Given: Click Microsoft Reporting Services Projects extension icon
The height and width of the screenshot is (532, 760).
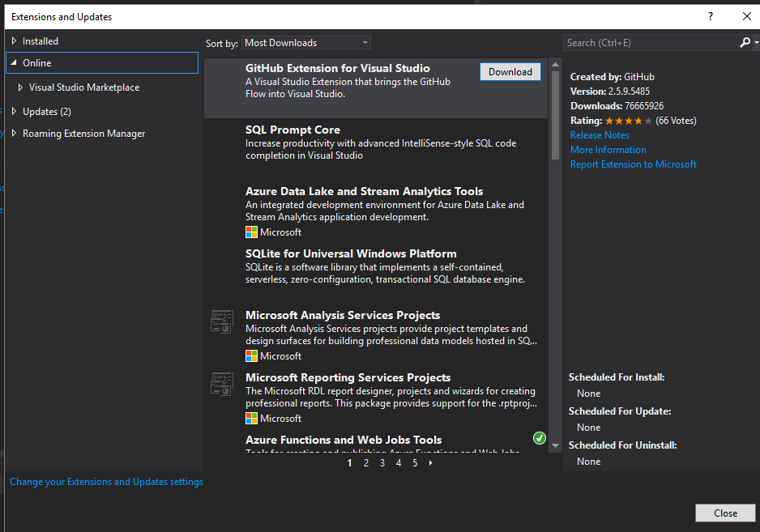Looking at the screenshot, I should click(222, 384).
